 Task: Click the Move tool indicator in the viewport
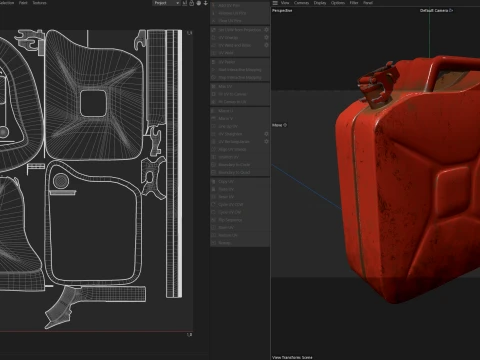click(279, 125)
